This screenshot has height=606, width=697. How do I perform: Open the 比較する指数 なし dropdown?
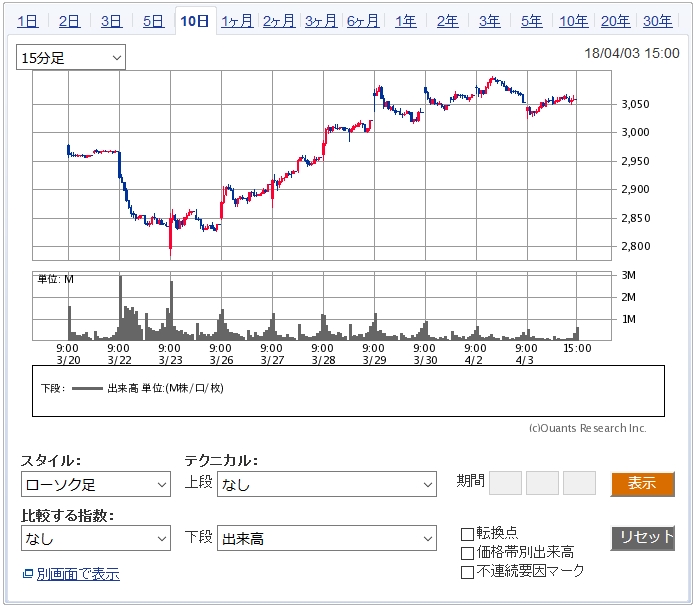[x=96, y=538]
